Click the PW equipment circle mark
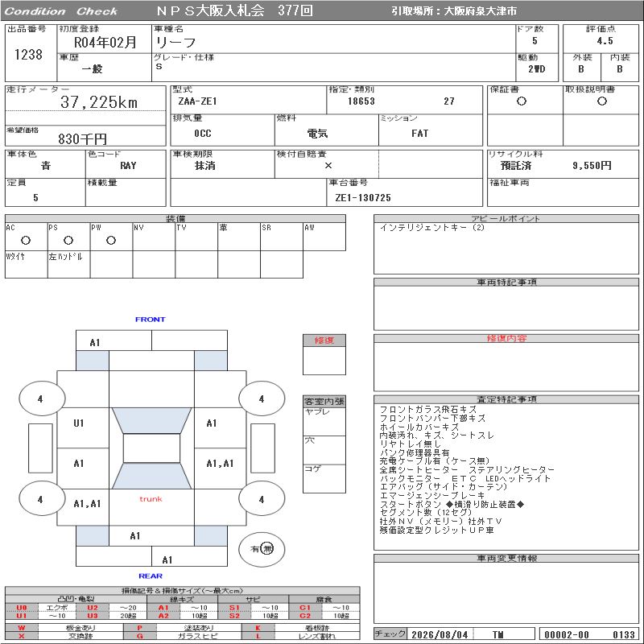This screenshot has width=644, height=644. (111, 241)
